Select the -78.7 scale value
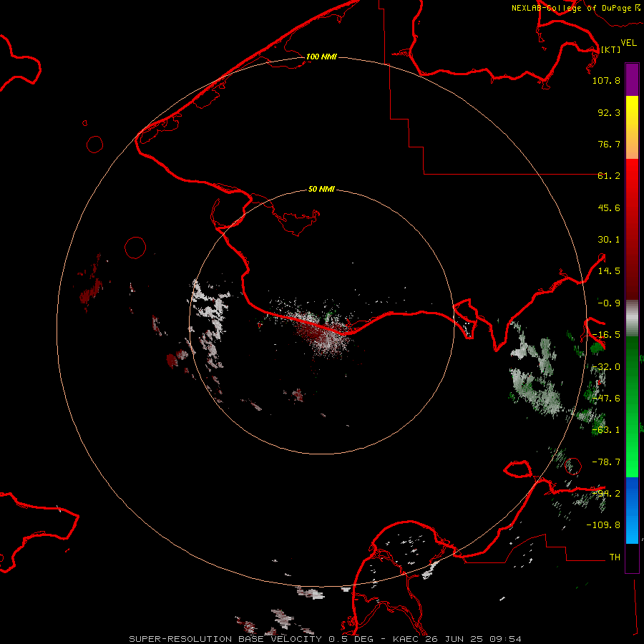The height and width of the screenshot is (644, 644). click(x=606, y=462)
